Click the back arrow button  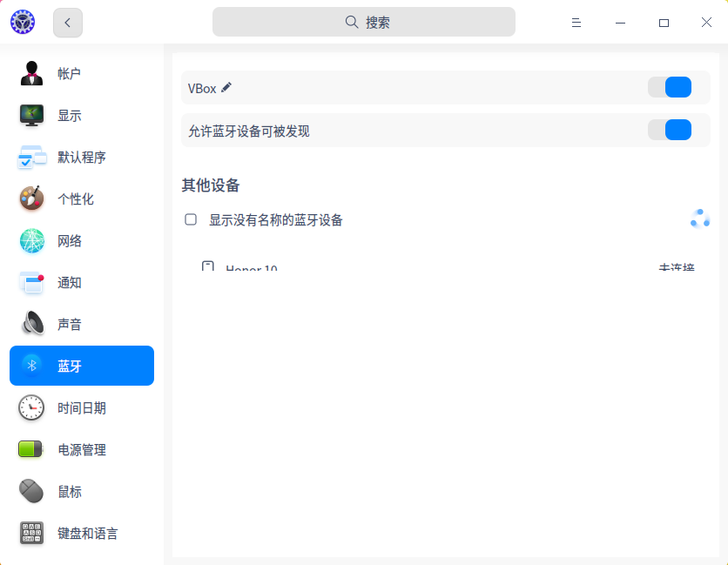[x=67, y=23]
